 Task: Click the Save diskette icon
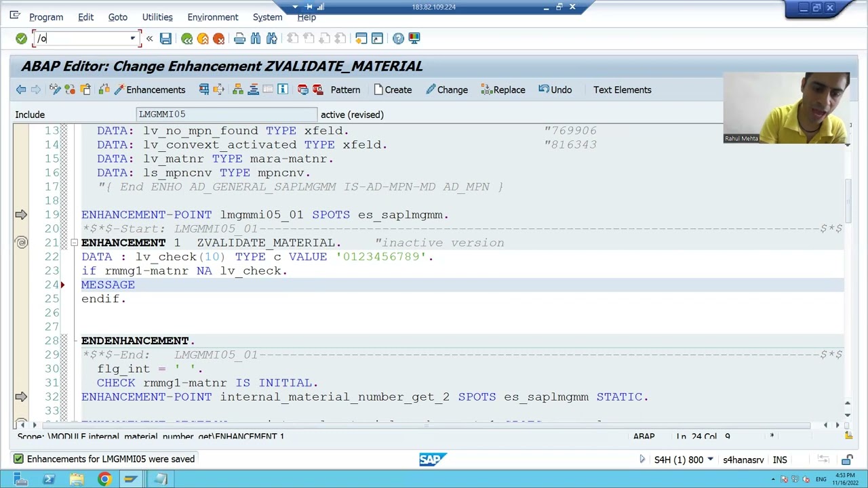(165, 39)
